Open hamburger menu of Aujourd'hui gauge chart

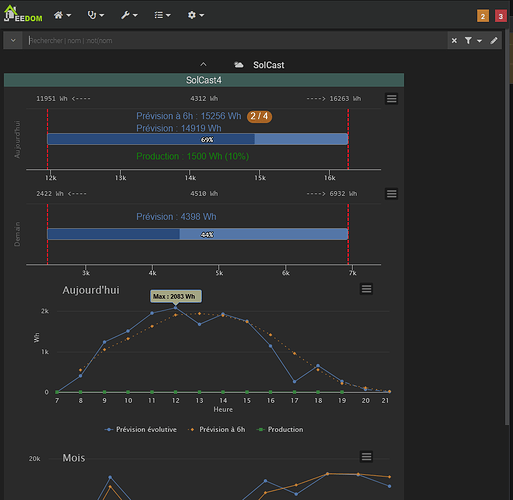point(392,99)
